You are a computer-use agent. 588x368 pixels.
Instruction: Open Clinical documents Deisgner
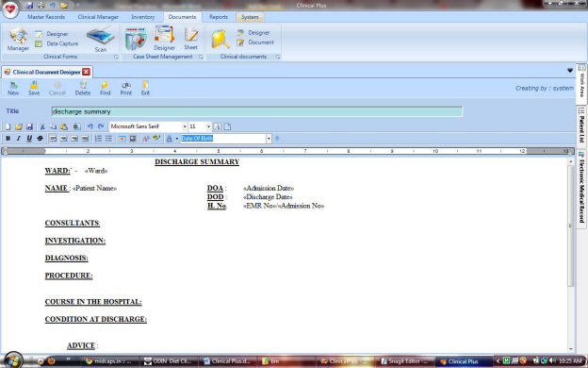click(x=253, y=33)
